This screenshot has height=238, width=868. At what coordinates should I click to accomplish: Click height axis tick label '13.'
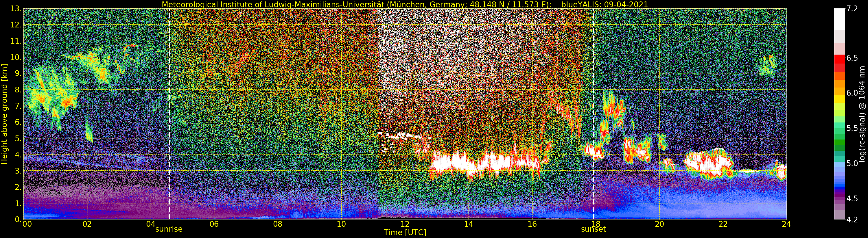[16, 9]
